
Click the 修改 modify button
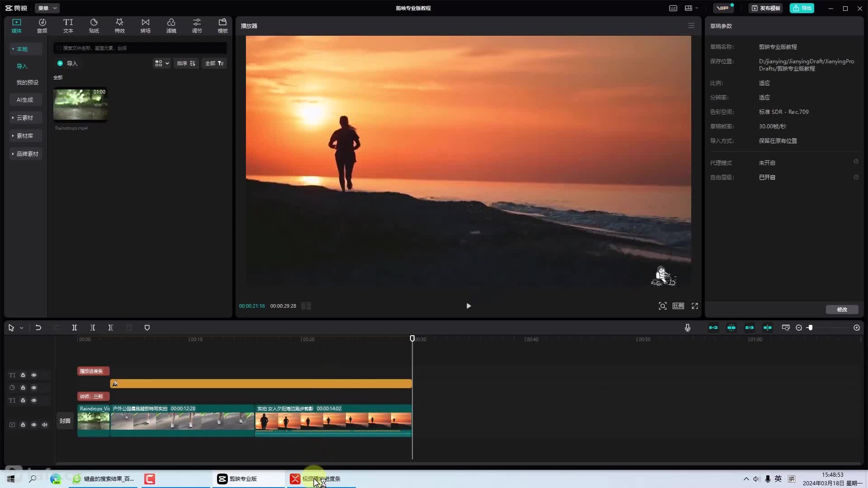(842, 310)
